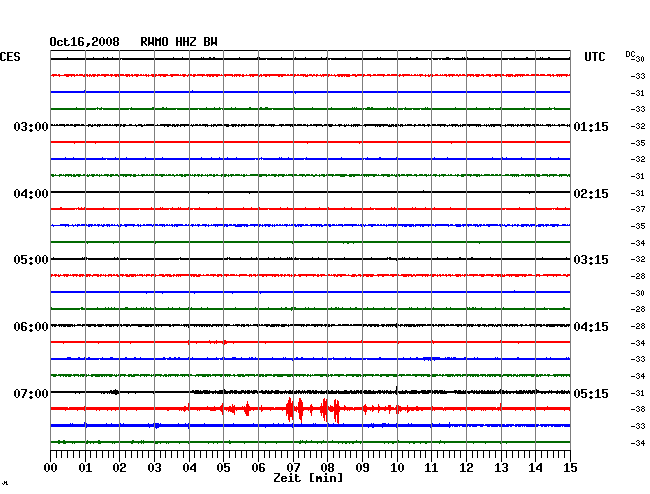
Task: Click the 04:15 UTC time label
Action: (x=591, y=327)
